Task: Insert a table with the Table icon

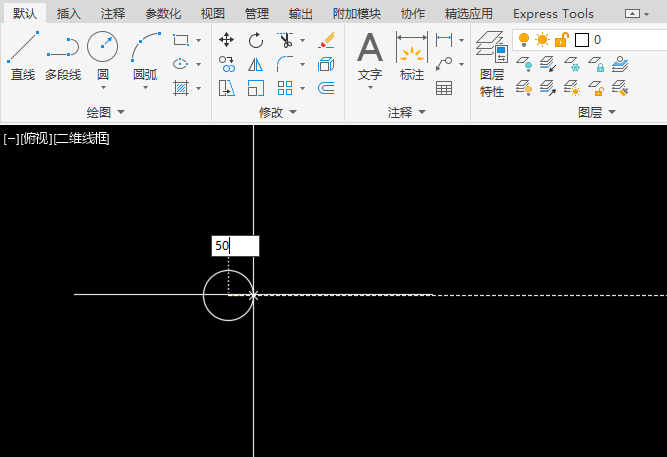Action: point(444,88)
